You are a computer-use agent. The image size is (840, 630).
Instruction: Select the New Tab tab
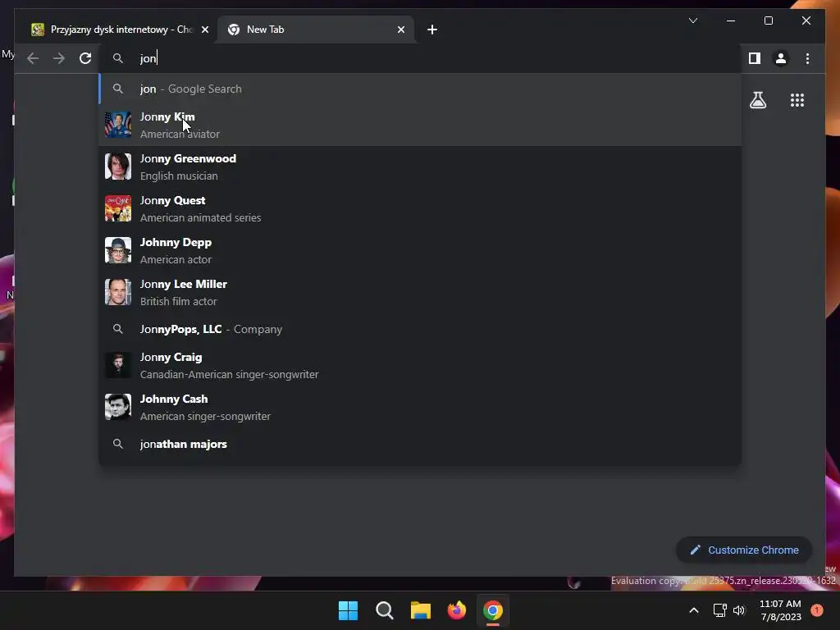pos(315,30)
